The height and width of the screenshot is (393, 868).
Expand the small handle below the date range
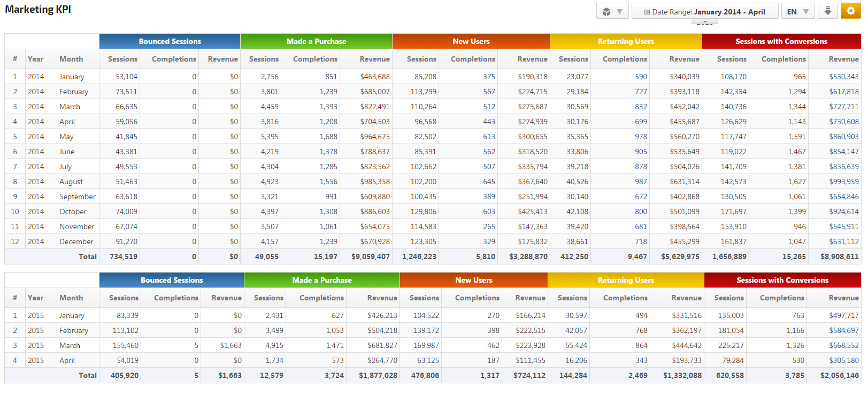[x=704, y=22]
